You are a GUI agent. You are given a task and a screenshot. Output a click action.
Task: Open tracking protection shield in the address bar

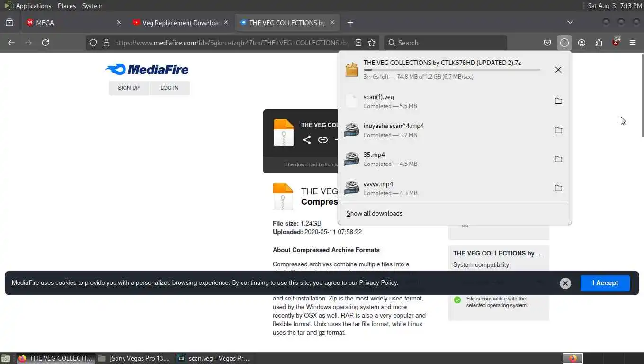coord(93,43)
